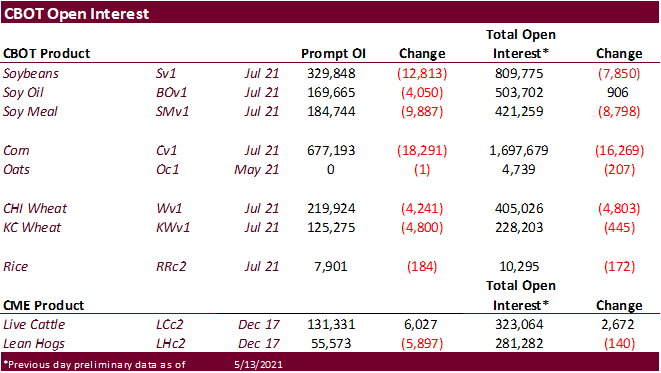Select the CME Product header
This screenshot has height=373, width=661.
pyautogui.click(x=43, y=306)
